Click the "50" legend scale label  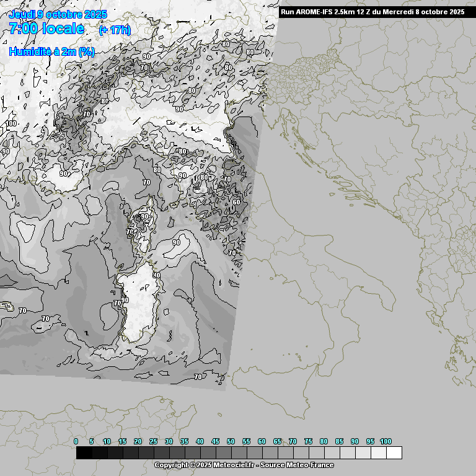(231, 441)
